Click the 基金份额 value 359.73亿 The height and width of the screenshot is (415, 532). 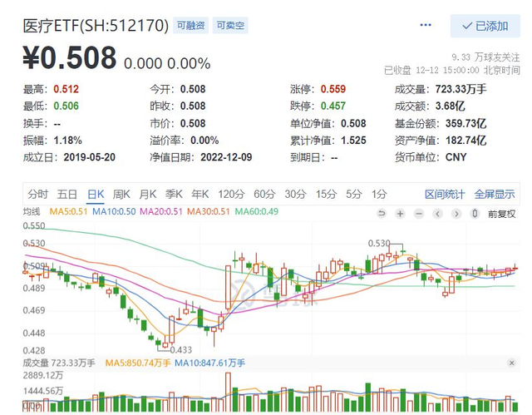tap(465, 123)
